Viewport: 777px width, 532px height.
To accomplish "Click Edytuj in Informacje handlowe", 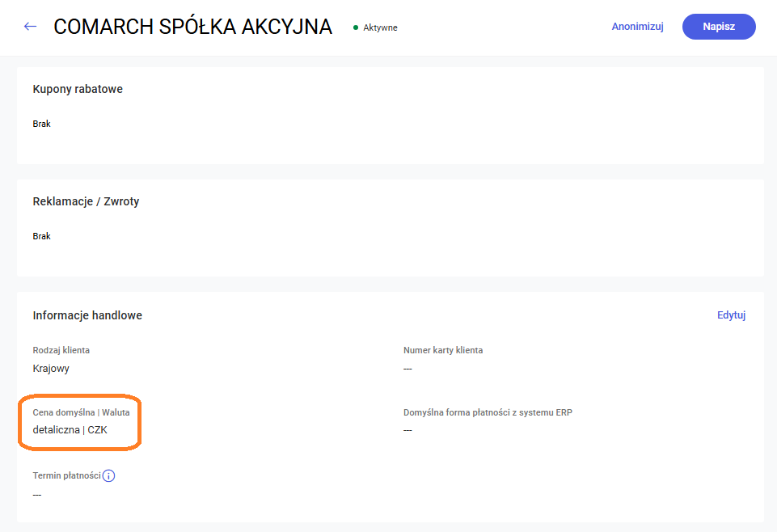I will click(731, 315).
